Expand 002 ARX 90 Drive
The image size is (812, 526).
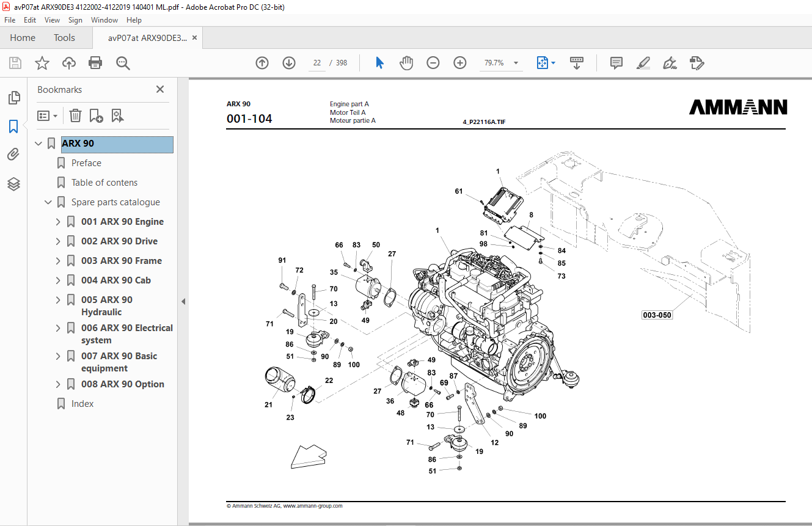pyautogui.click(x=58, y=241)
